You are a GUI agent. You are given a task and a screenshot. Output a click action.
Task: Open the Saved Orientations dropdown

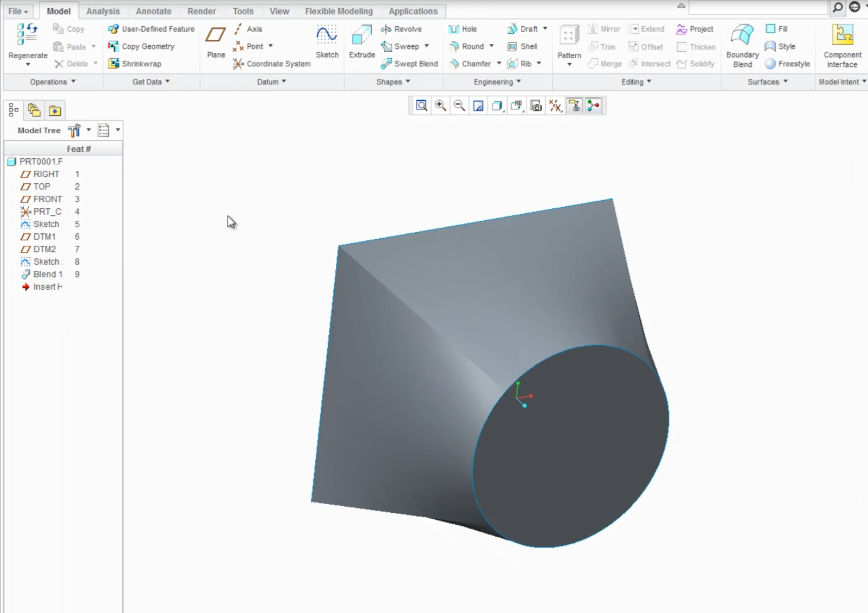coord(517,106)
